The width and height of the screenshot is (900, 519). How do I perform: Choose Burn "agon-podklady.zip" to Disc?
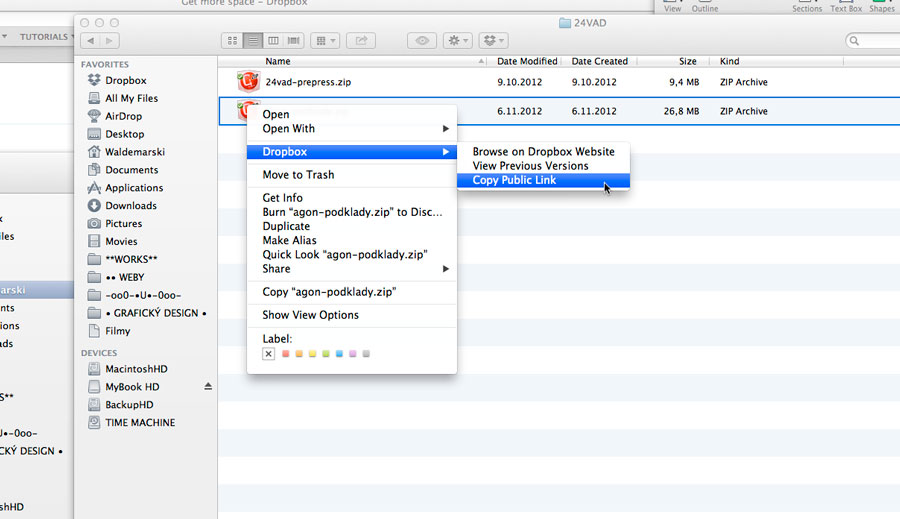352,212
